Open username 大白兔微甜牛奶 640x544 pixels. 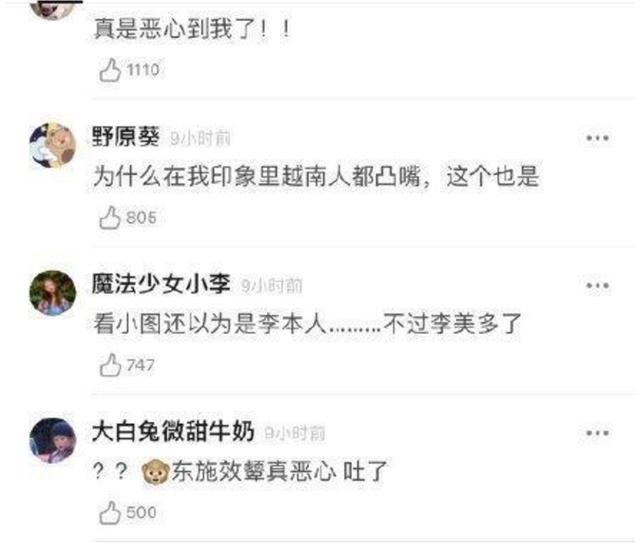[x=173, y=431]
